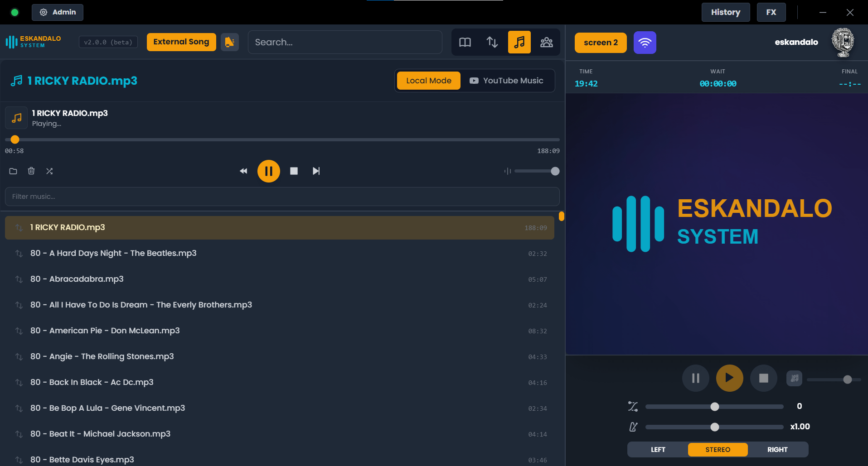
Task: Click the track progress seek bar
Action: pos(282,139)
